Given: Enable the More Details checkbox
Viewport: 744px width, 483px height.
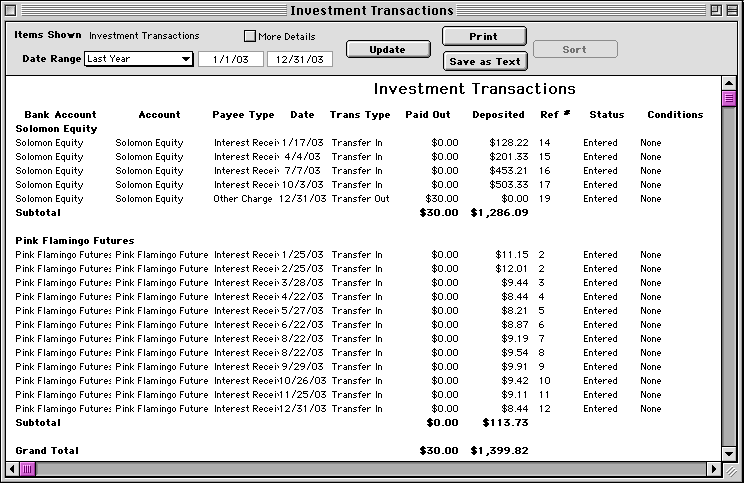Looking at the screenshot, I should tap(250, 36).
